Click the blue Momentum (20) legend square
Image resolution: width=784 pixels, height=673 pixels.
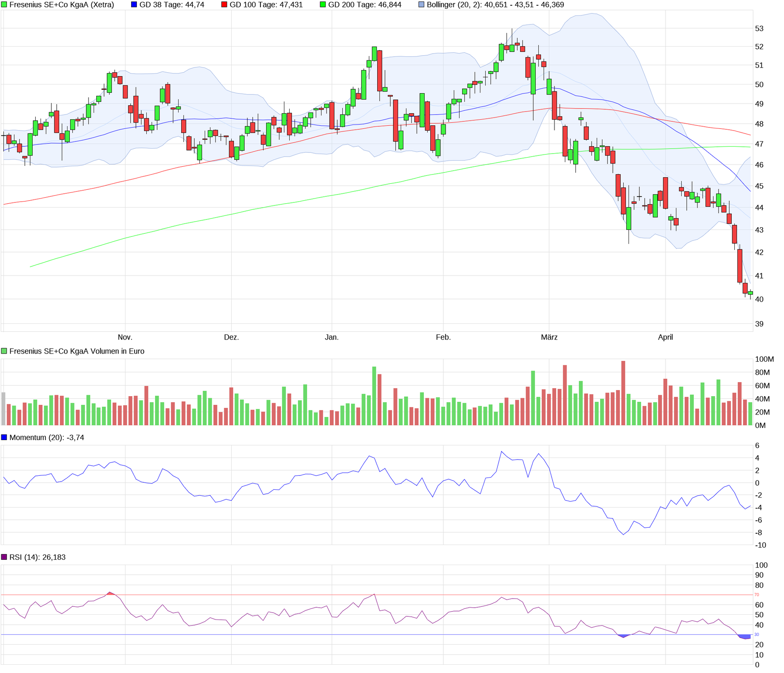(x=4, y=437)
